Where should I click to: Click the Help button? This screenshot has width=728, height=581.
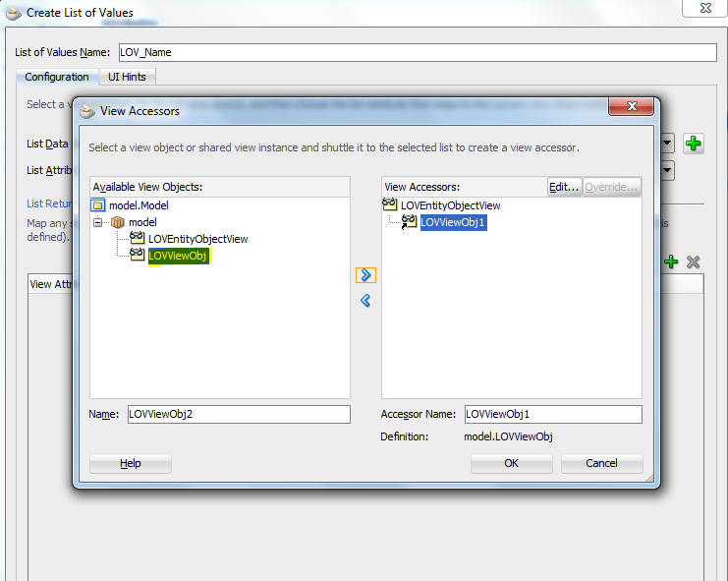pos(131,463)
